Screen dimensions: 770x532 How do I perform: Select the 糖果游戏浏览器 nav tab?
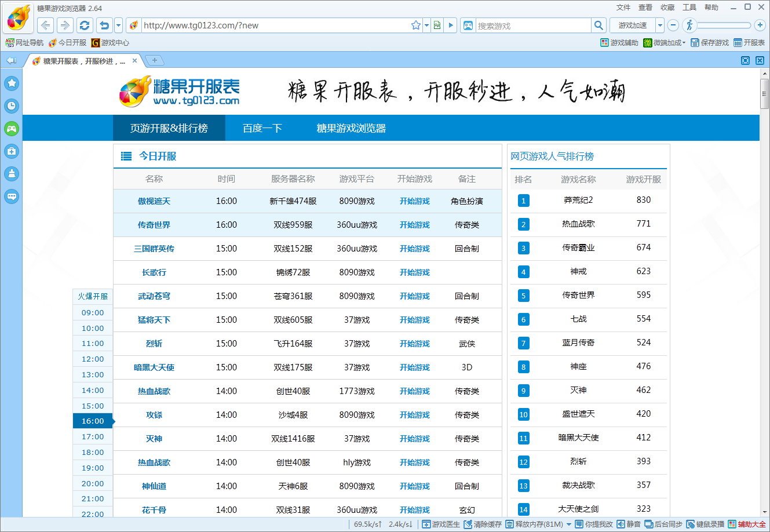[351, 128]
